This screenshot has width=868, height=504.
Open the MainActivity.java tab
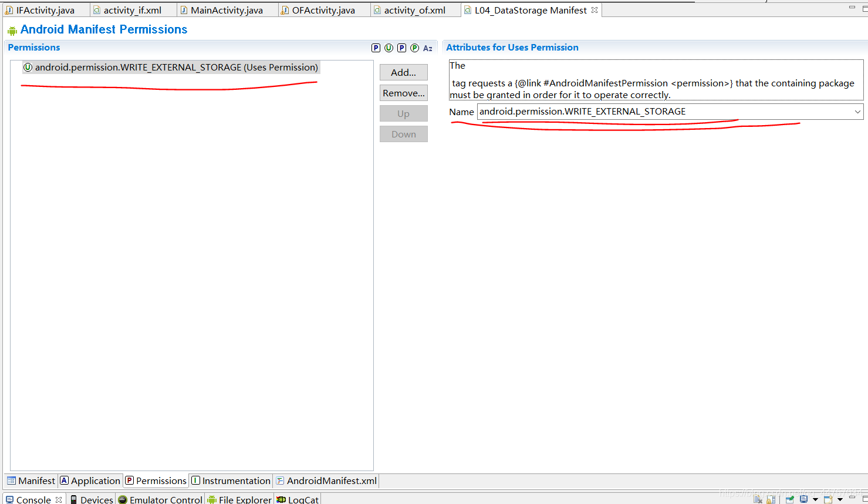coord(227,10)
